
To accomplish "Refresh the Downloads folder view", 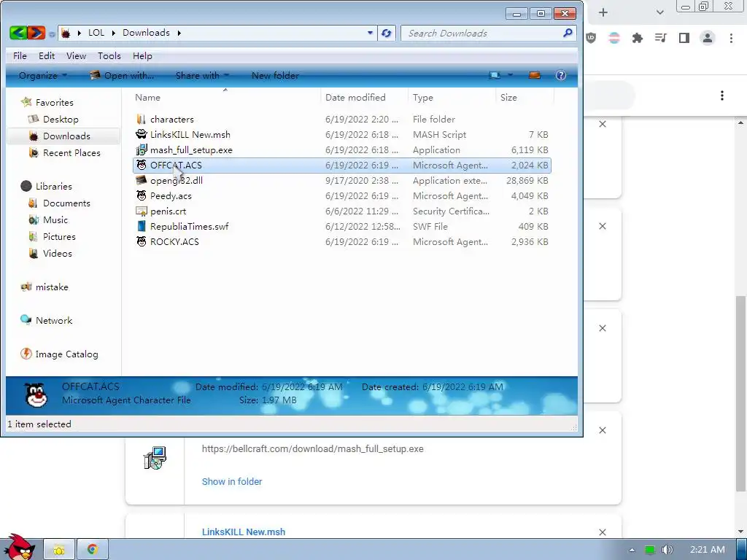I will pos(387,33).
